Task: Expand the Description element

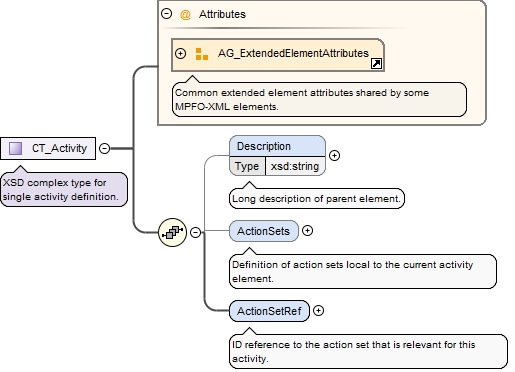Action: click(334, 155)
